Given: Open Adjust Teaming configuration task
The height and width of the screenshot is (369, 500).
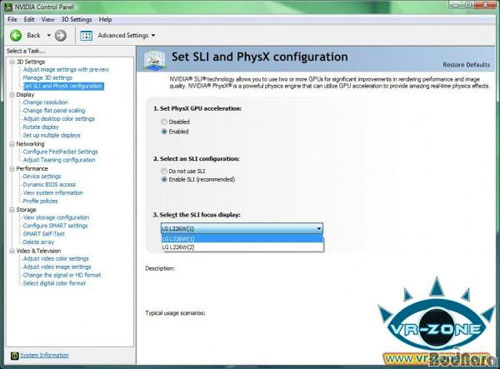Looking at the screenshot, I should [x=59, y=160].
